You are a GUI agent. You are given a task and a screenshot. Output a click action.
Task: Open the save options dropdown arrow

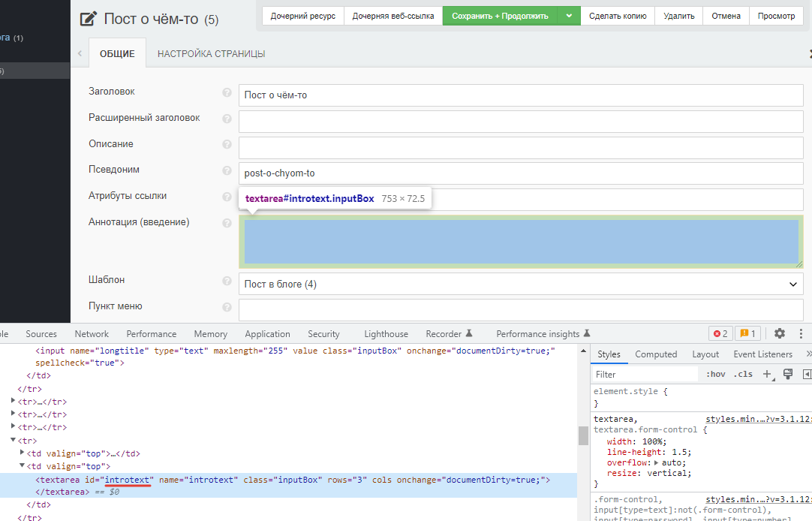569,16
